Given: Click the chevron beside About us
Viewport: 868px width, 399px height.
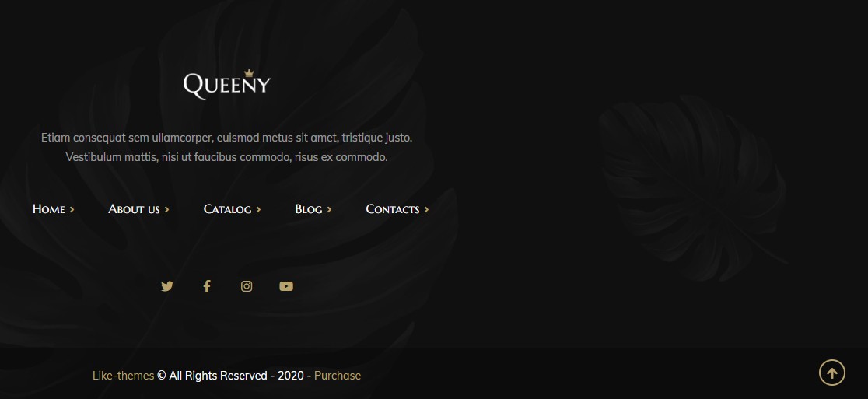Looking at the screenshot, I should pyautogui.click(x=166, y=210).
